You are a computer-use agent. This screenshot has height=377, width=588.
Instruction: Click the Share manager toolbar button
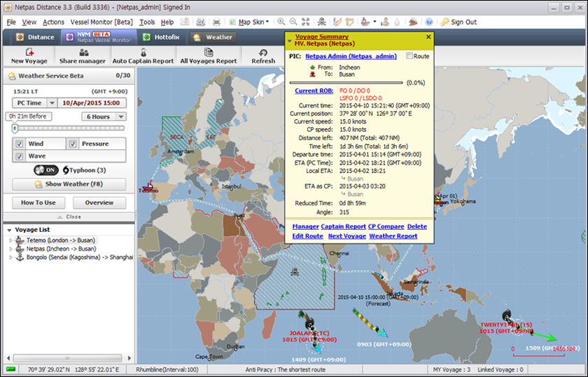tap(83, 56)
